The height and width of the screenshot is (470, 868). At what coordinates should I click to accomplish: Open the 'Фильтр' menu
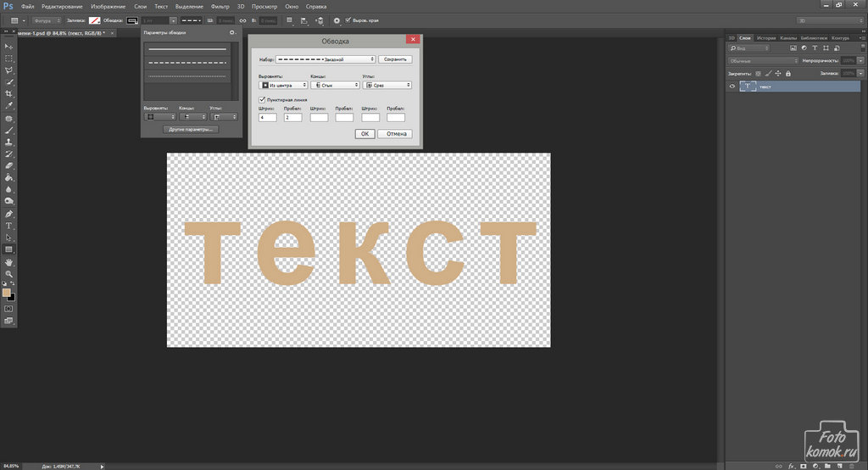pyautogui.click(x=219, y=7)
